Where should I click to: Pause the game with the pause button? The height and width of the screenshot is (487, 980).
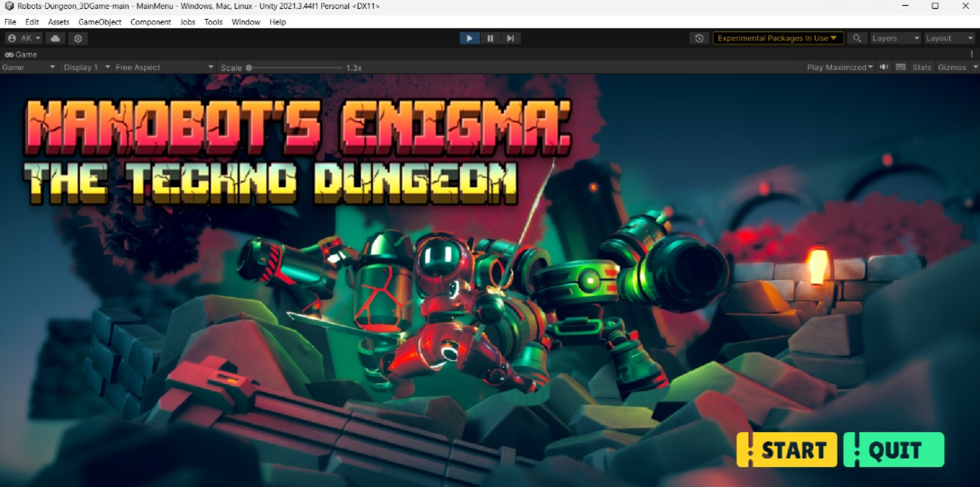[490, 38]
